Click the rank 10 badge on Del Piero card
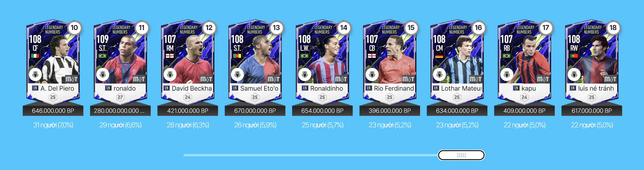Image resolution: width=644 pixels, height=170 pixels. (x=74, y=28)
